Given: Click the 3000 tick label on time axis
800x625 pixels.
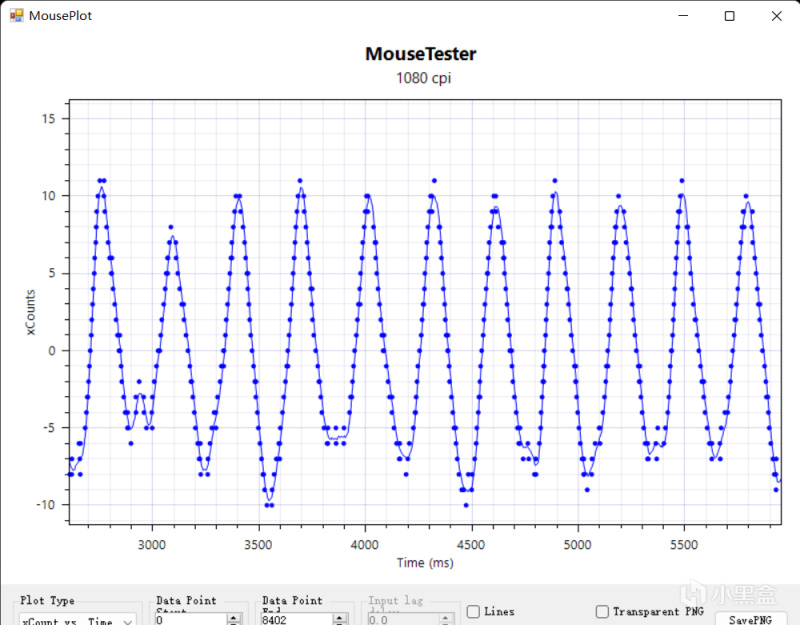Looking at the screenshot, I should [152, 545].
